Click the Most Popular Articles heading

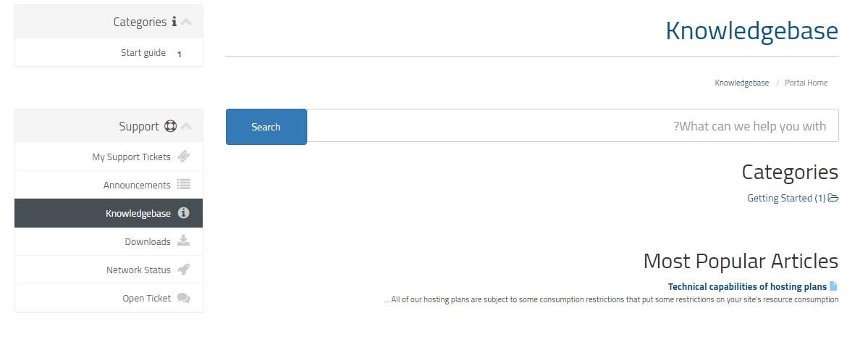click(x=741, y=261)
